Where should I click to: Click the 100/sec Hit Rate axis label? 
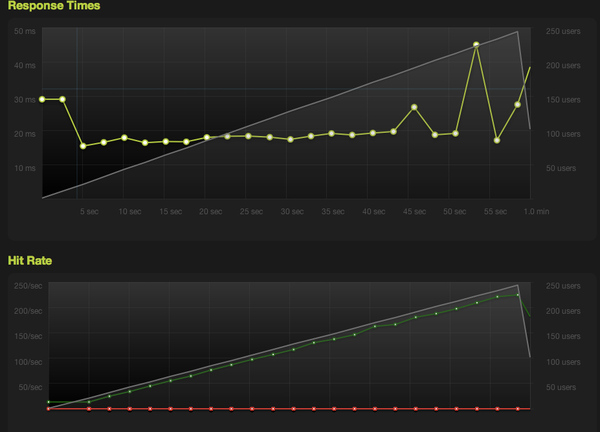(28, 362)
